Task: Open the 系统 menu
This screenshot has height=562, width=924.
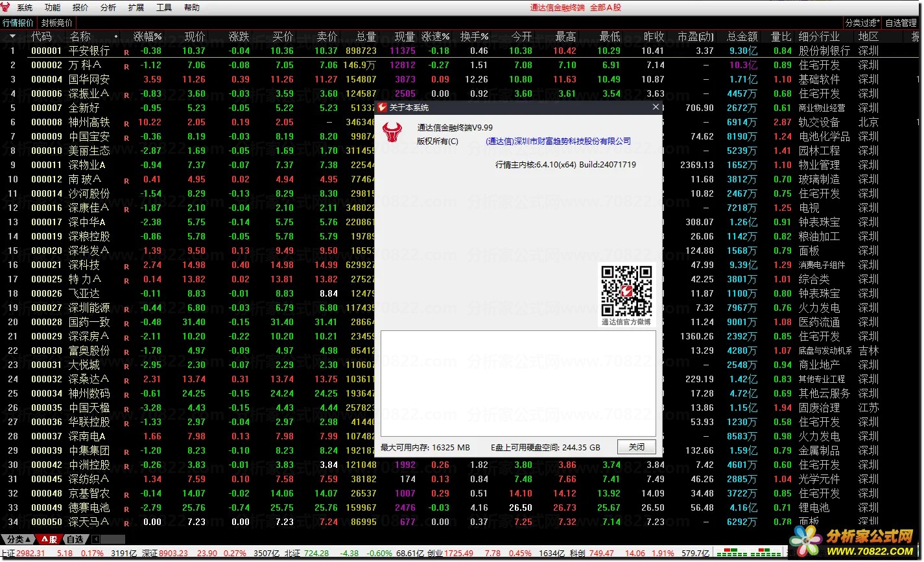Action: pos(25,8)
